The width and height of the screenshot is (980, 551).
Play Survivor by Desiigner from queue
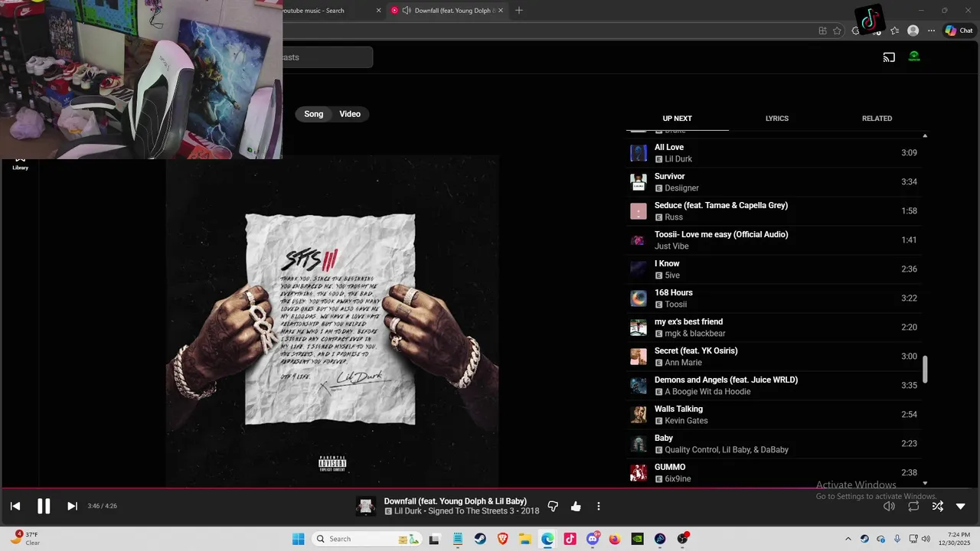coord(773,182)
